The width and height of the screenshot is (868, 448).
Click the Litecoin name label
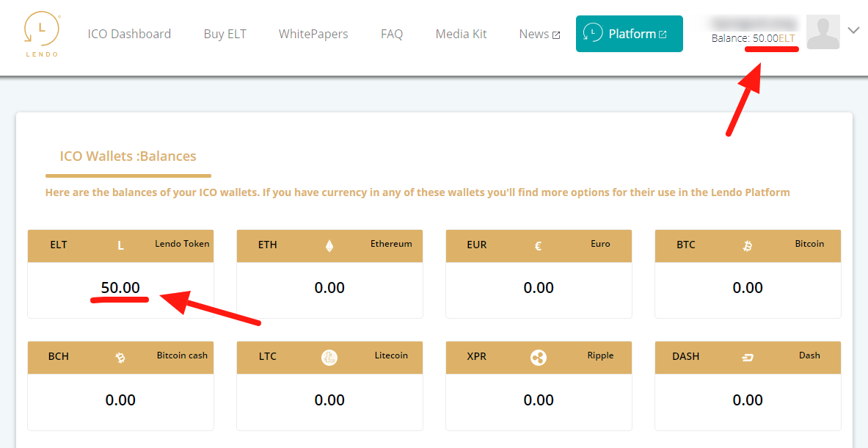(391, 355)
